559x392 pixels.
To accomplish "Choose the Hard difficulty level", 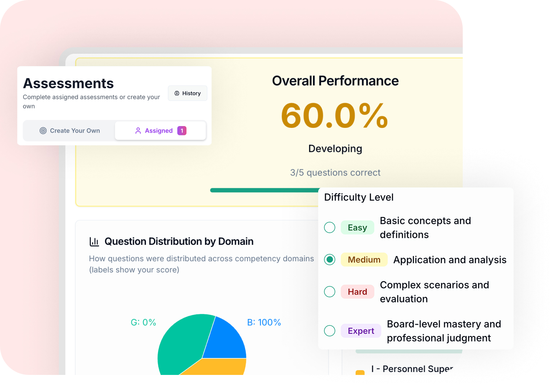I will pos(329,292).
